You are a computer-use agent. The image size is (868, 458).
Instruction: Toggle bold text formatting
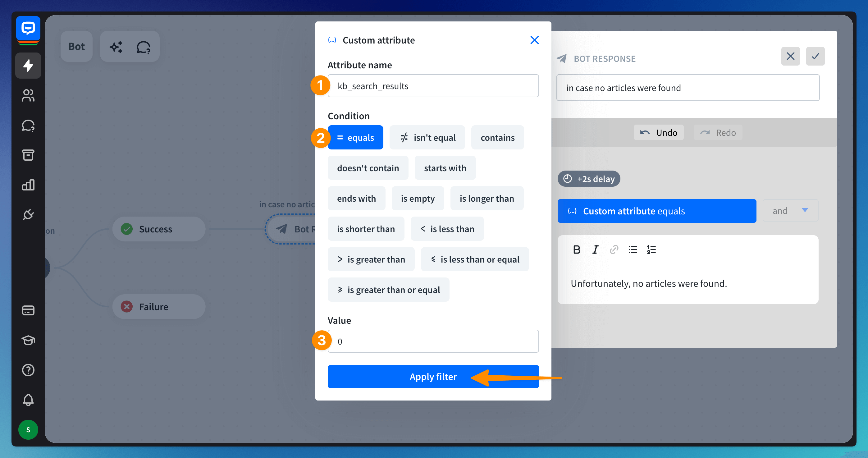click(577, 250)
